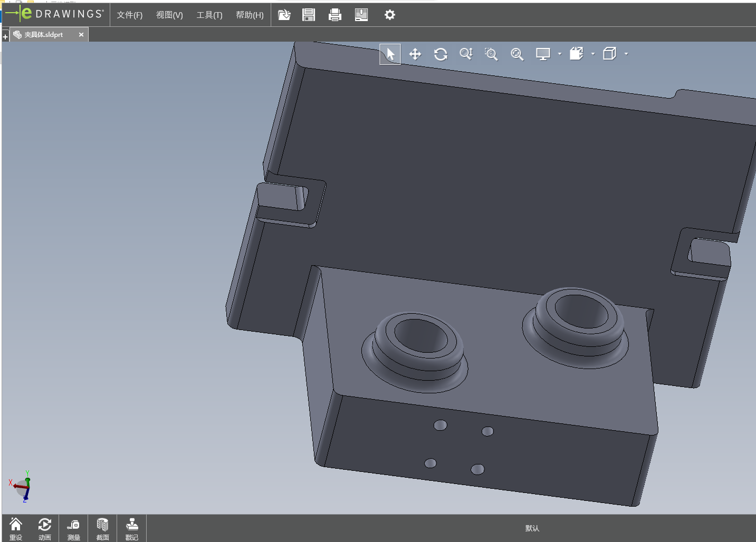The width and height of the screenshot is (756, 542).
Task: Open the Options gear icon
Action: coord(390,15)
